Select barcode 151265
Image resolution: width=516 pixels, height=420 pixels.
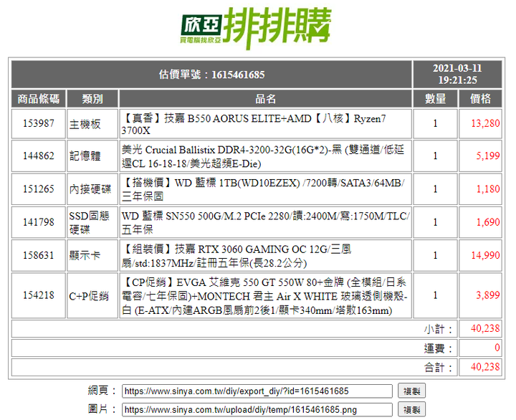[x=39, y=189]
